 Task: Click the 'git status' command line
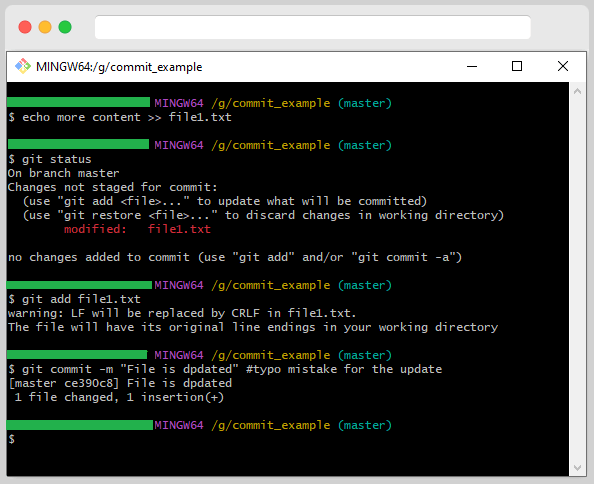point(50,159)
